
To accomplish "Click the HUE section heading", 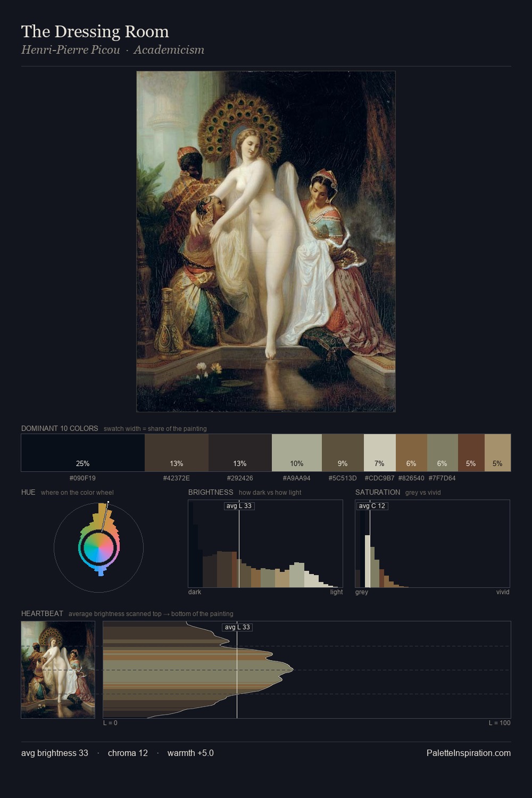I will tap(28, 492).
